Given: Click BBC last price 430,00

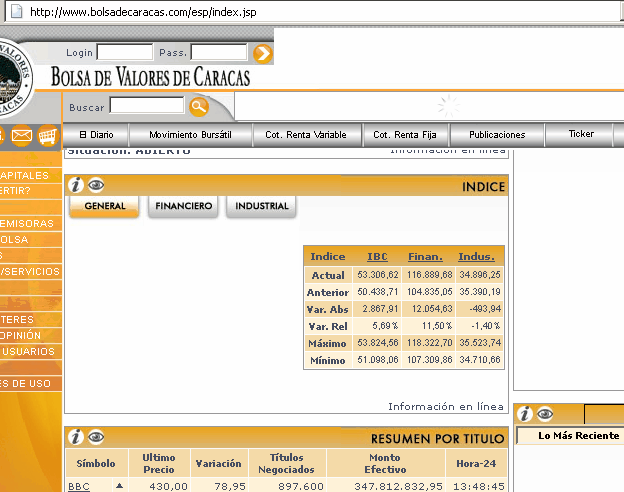Looking at the screenshot, I should (x=168, y=486).
